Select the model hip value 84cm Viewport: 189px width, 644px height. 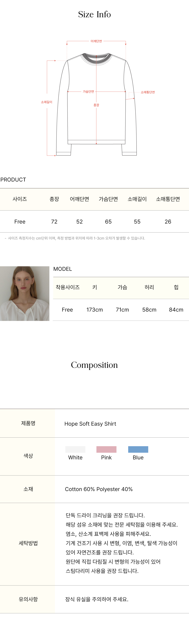tap(176, 310)
